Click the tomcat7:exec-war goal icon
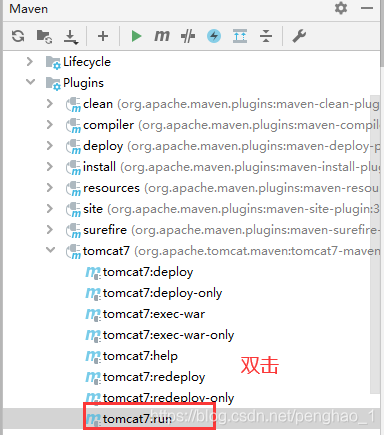This screenshot has height=435, width=384. click(x=93, y=315)
